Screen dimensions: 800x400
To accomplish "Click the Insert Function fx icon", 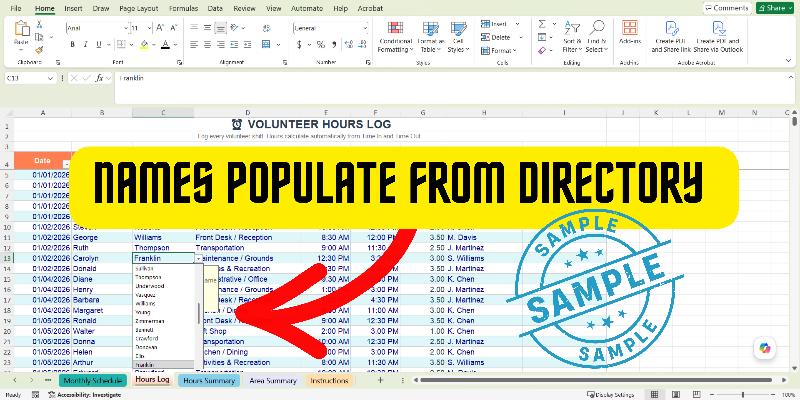I will pyautogui.click(x=100, y=78).
